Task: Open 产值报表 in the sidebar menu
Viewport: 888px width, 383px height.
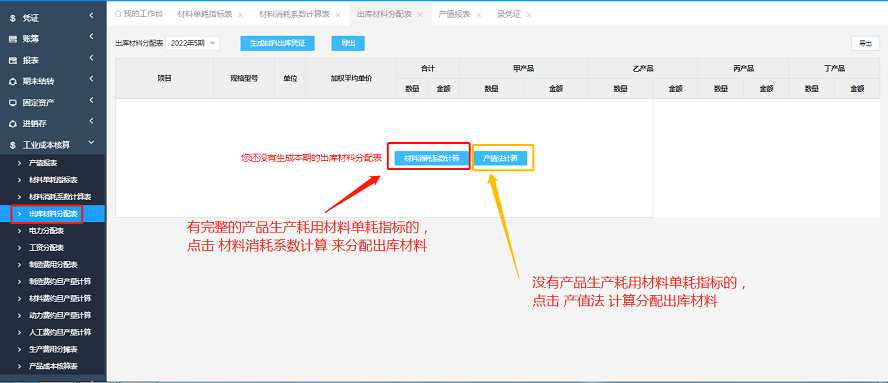Action: pos(43,163)
